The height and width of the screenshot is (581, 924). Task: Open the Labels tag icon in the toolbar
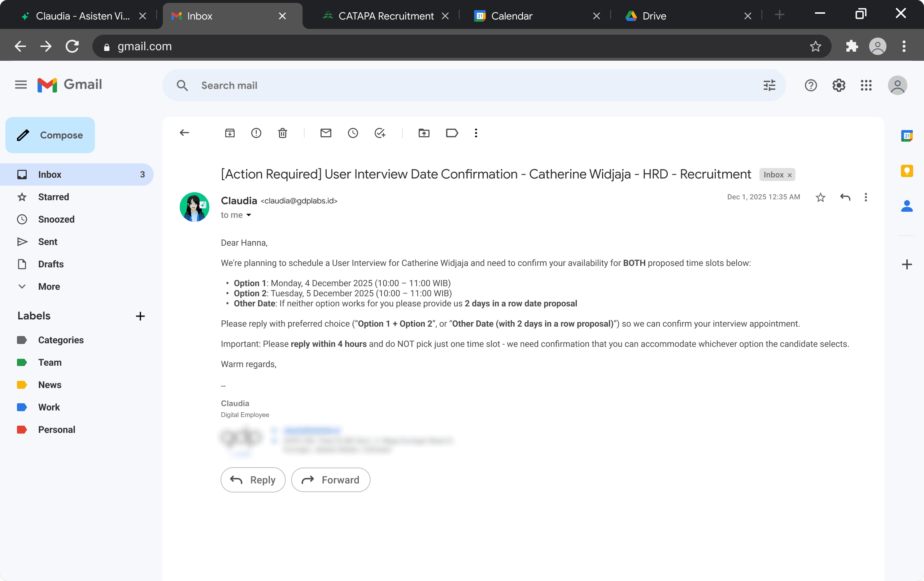[x=452, y=133]
